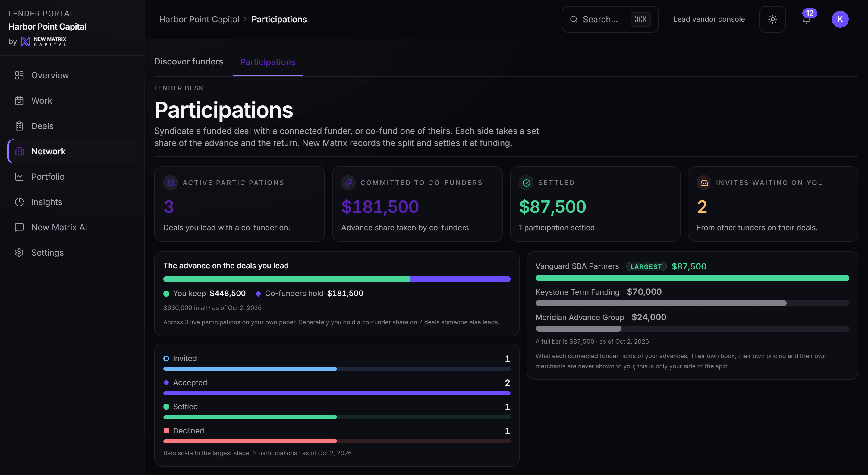The width and height of the screenshot is (868, 475).
Task: Click Harbor Point Capital breadcrumb
Action: (199, 19)
